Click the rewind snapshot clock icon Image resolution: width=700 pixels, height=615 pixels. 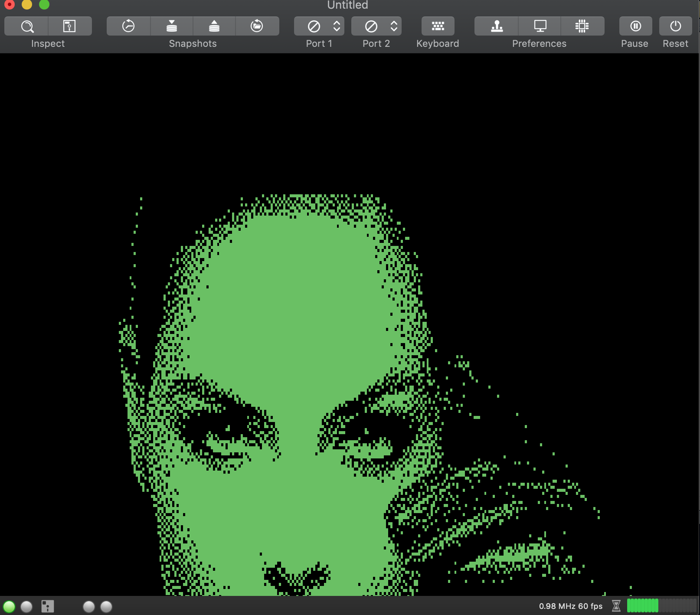(128, 26)
